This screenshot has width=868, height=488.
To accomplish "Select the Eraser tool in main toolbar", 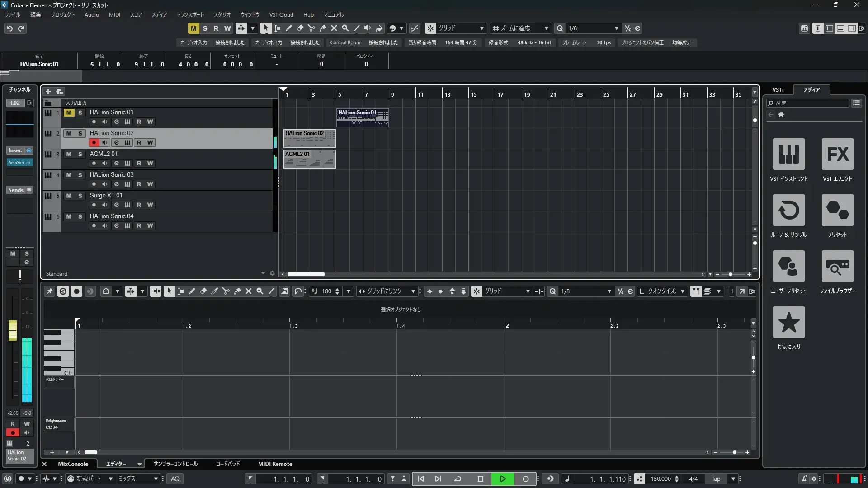I will tap(300, 28).
